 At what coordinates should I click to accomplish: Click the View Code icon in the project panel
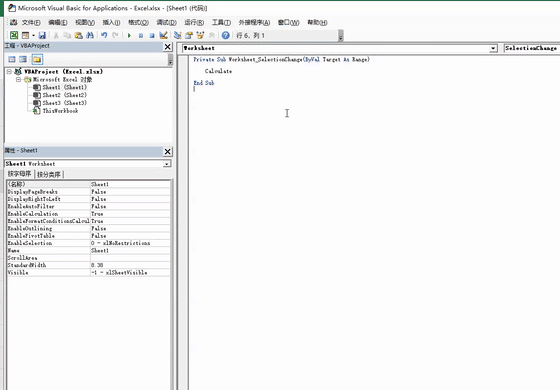(x=12, y=59)
